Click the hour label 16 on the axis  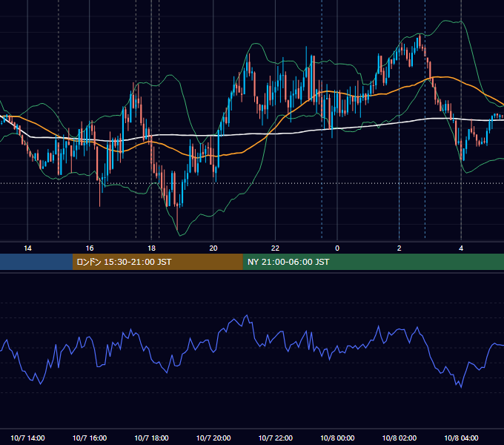90,248
